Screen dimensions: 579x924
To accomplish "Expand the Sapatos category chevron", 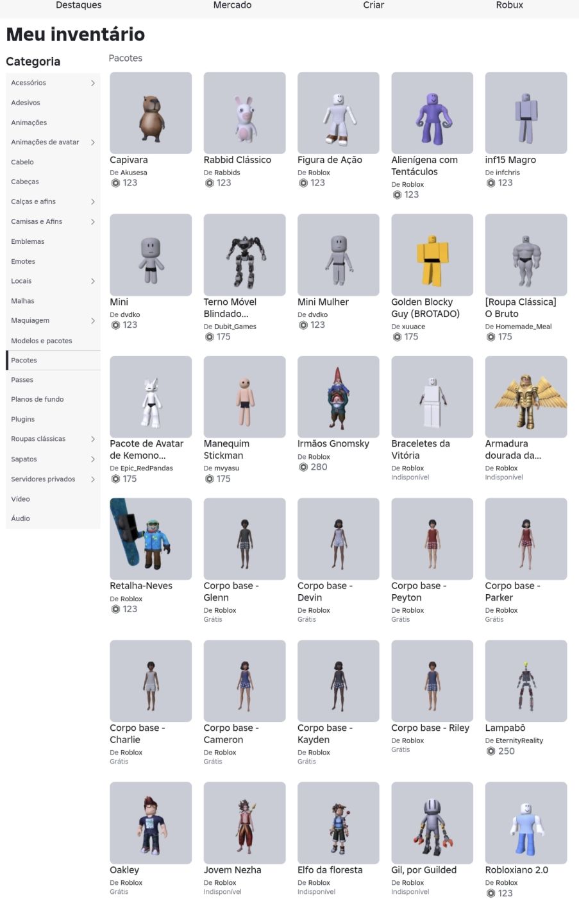I will [93, 459].
